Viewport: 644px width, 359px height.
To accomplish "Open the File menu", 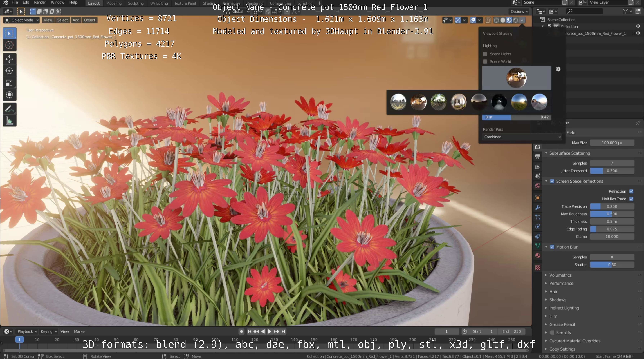I will coord(15,3).
